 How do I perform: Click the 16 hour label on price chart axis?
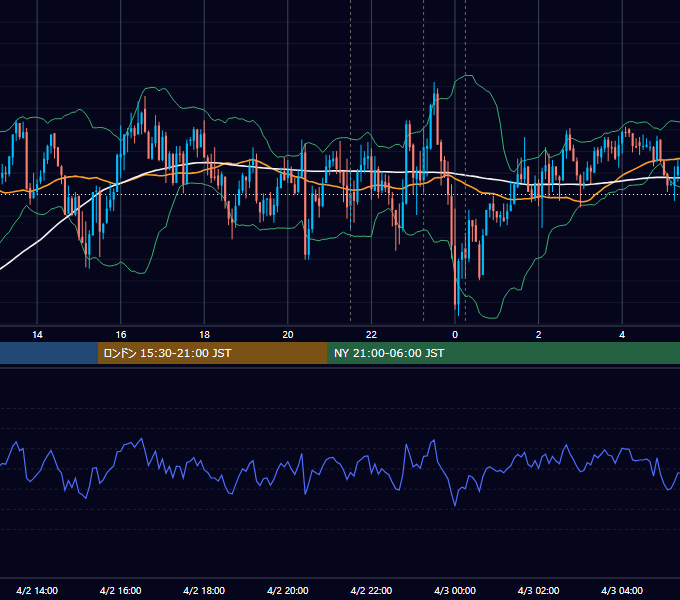pos(121,335)
